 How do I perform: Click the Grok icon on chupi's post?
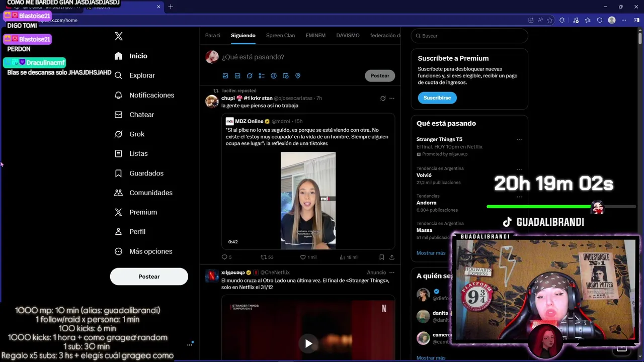coord(383,99)
